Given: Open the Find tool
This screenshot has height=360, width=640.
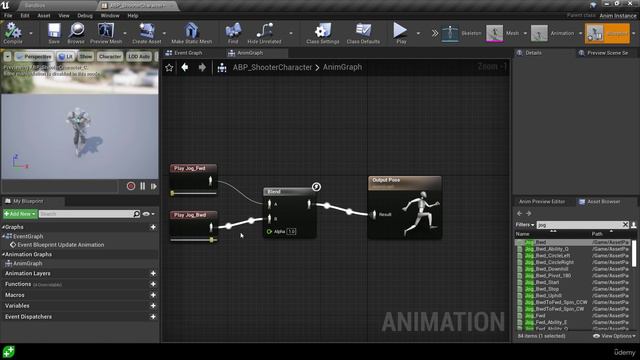Looking at the screenshot, I should click(x=233, y=33).
